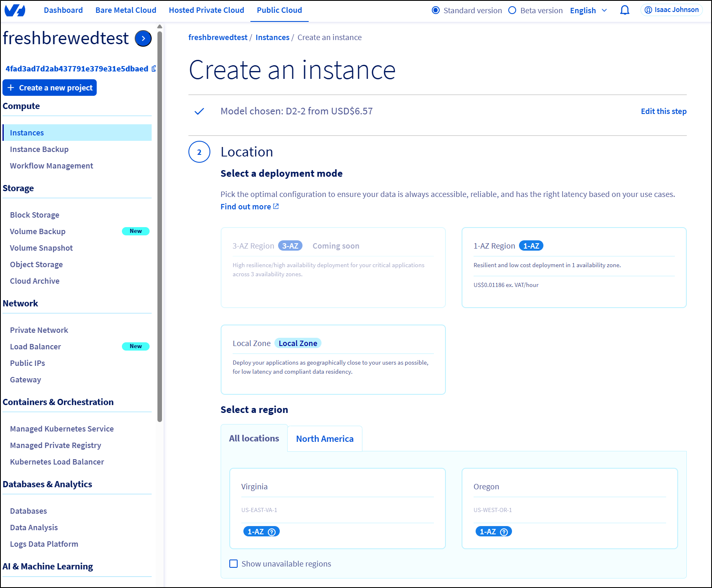Copy the project ID with the copy icon
712x588 pixels.
click(154, 69)
